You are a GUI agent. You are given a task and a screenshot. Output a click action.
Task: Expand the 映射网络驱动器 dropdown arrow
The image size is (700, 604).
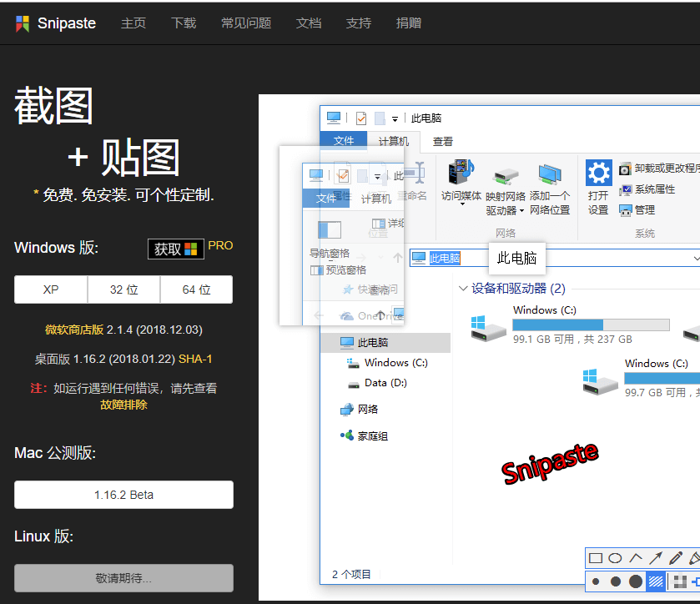[x=521, y=211]
